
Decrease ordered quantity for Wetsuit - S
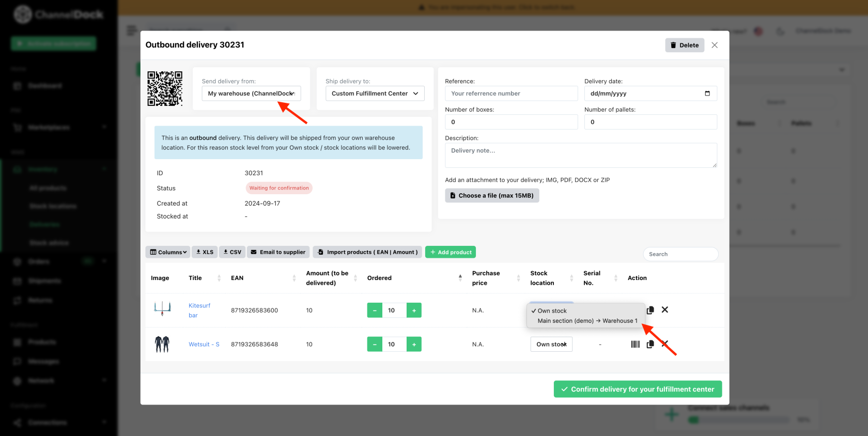375,344
